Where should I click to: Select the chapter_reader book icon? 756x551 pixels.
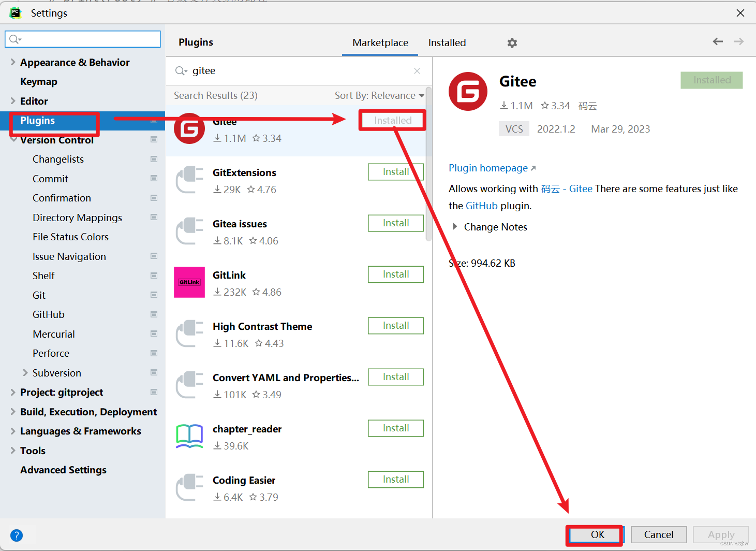189,436
